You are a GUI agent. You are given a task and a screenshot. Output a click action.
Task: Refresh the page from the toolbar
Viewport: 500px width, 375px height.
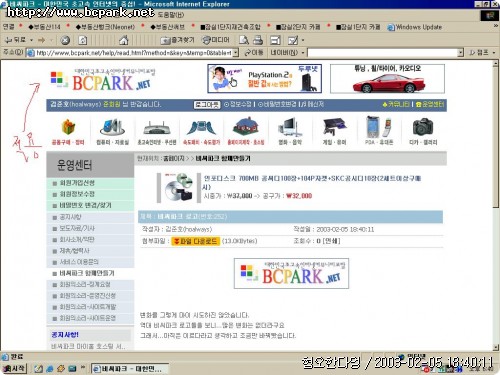coord(83,40)
